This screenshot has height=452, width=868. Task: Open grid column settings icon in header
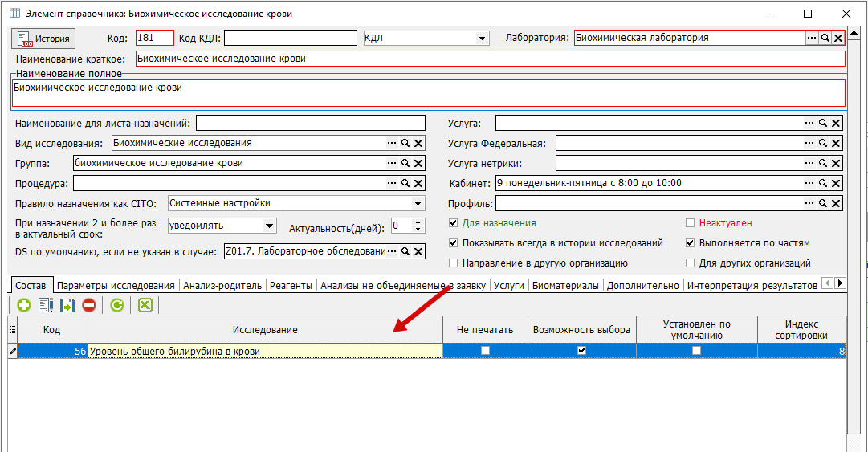point(13,329)
